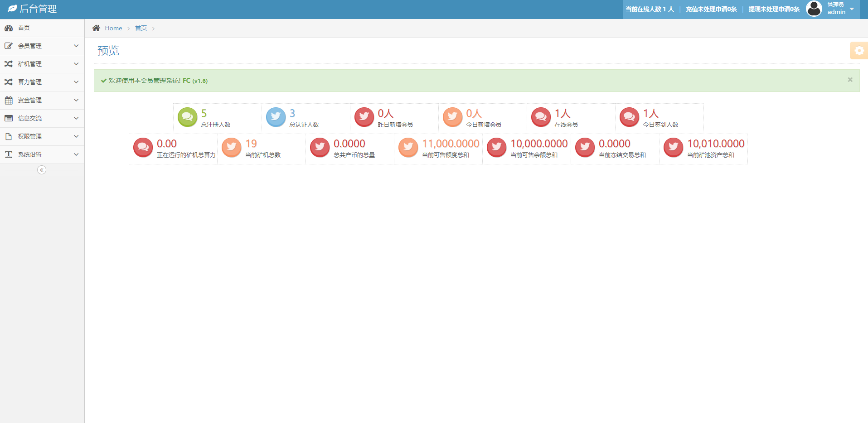Click 提现未处理申请0条 in header
The height and width of the screenshot is (423, 868).
pyautogui.click(x=774, y=9)
